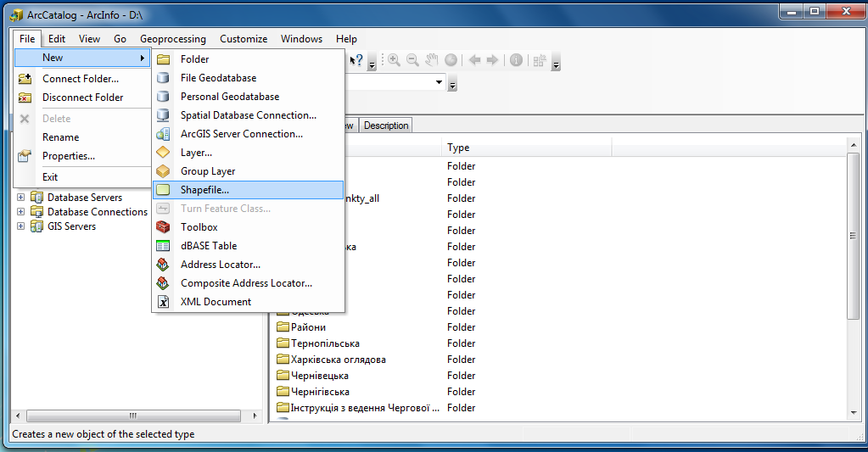868x452 pixels.
Task: Open Address Locator creation
Action: (x=248, y=265)
